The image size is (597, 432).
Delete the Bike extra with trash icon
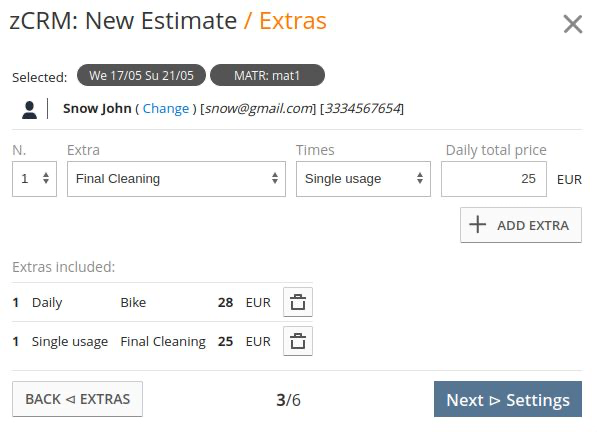pos(298,302)
